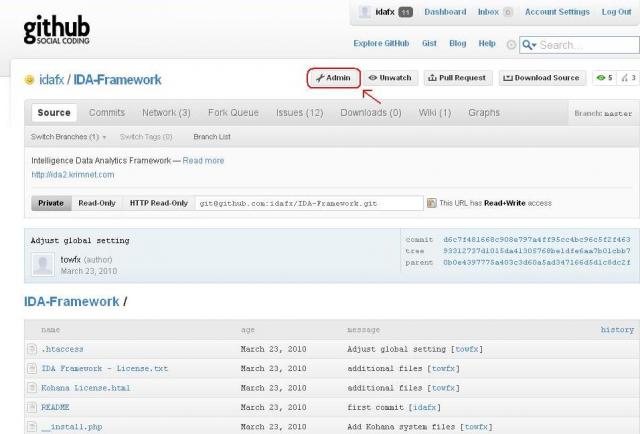Viewport: 640px width, 434px height.
Task: Click Read more in repo description
Action: pos(203,160)
